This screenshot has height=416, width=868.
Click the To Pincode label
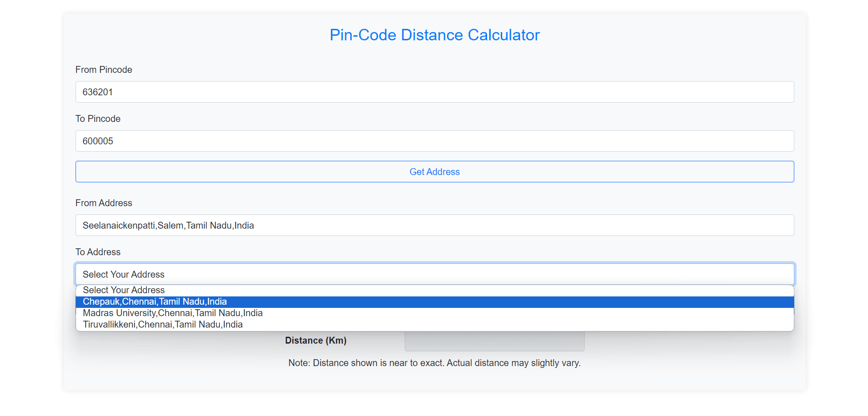[x=98, y=119]
